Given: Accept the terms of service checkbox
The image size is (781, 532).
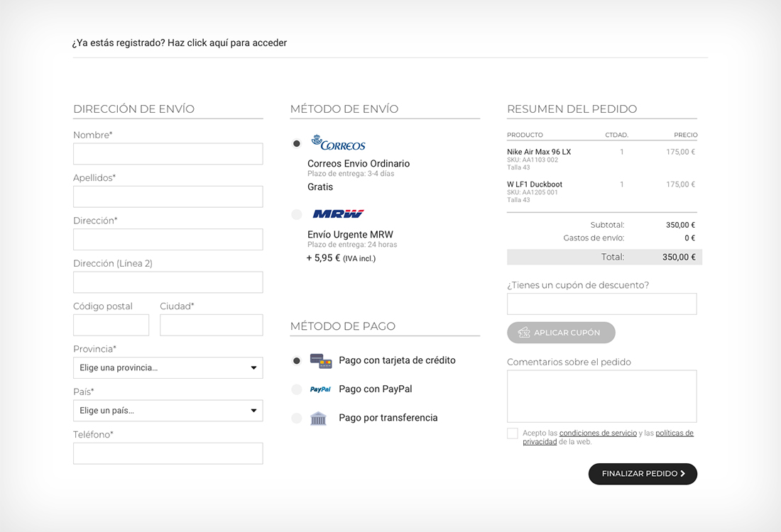Looking at the screenshot, I should point(513,433).
